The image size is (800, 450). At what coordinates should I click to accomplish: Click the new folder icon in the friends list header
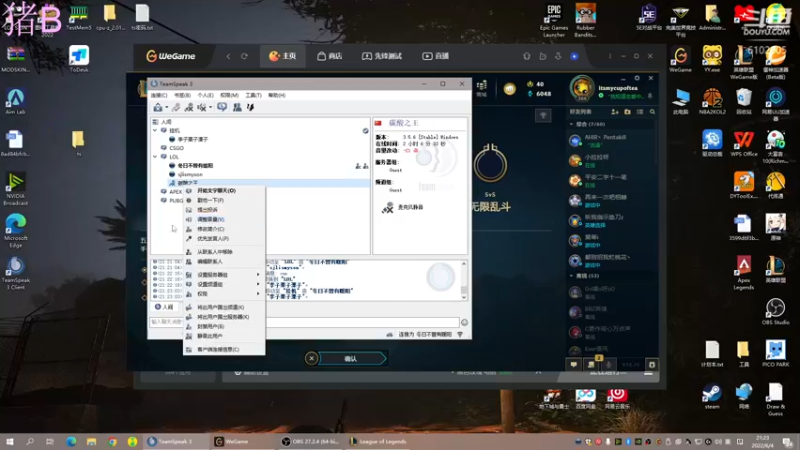tap(628, 112)
